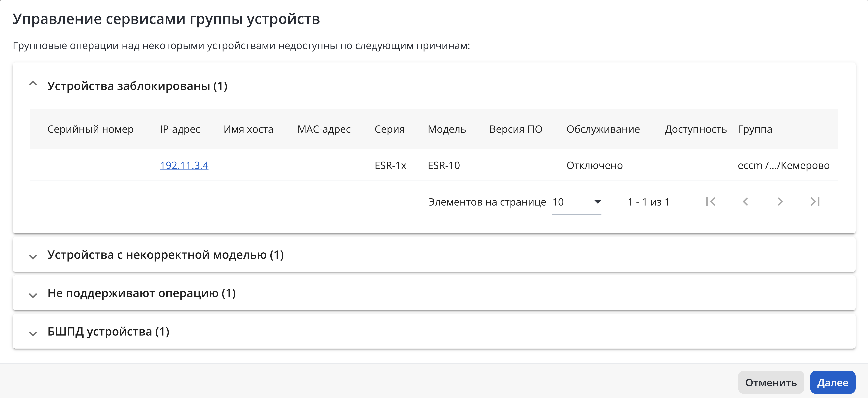This screenshot has width=868, height=398.
Task: Click the 'Версия ПО' column header
Action: (x=516, y=129)
